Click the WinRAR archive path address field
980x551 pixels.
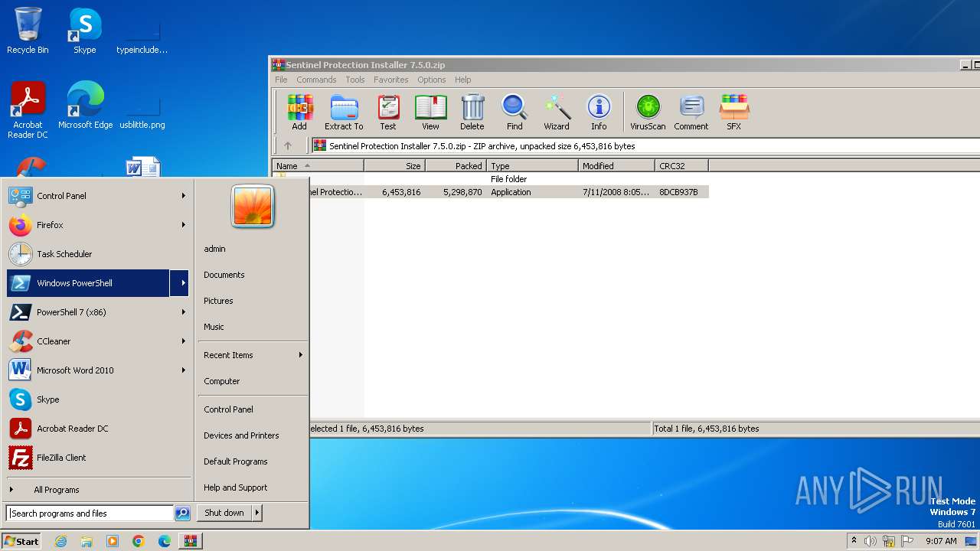[645, 145]
